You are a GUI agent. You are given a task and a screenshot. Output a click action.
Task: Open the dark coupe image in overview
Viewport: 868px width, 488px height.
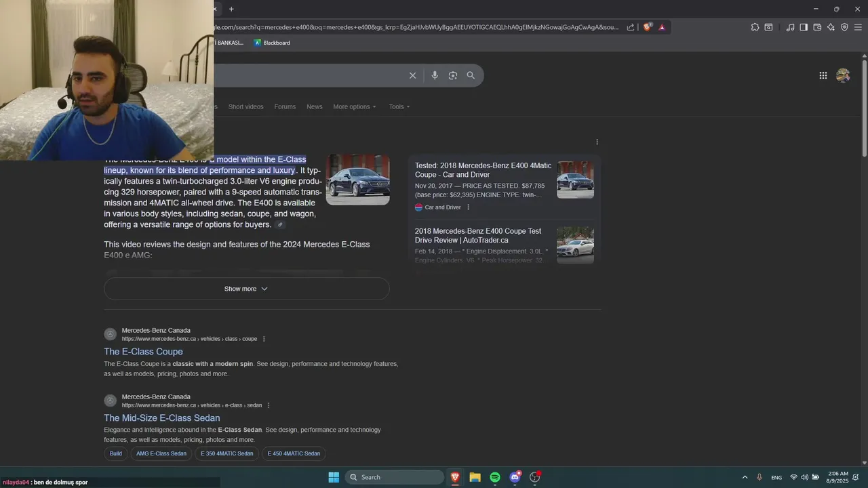(357, 180)
